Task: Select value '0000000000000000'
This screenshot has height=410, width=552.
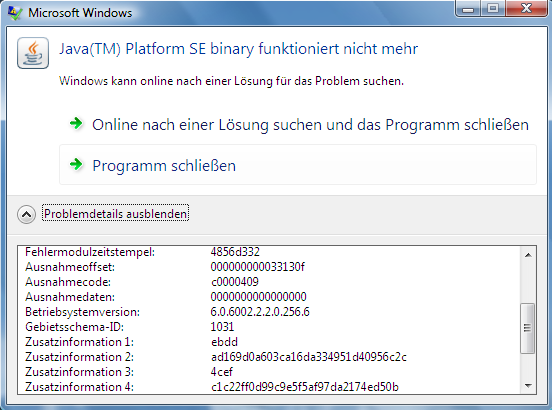Action: 258,297
